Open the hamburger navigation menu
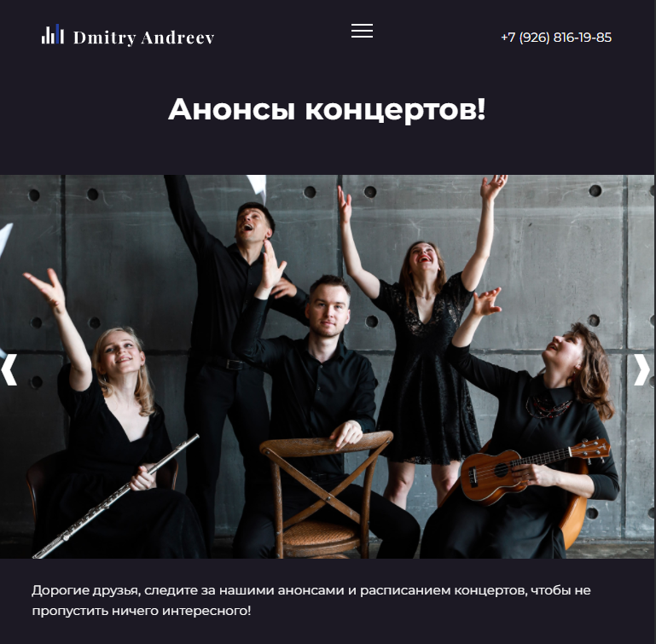 click(x=362, y=31)
